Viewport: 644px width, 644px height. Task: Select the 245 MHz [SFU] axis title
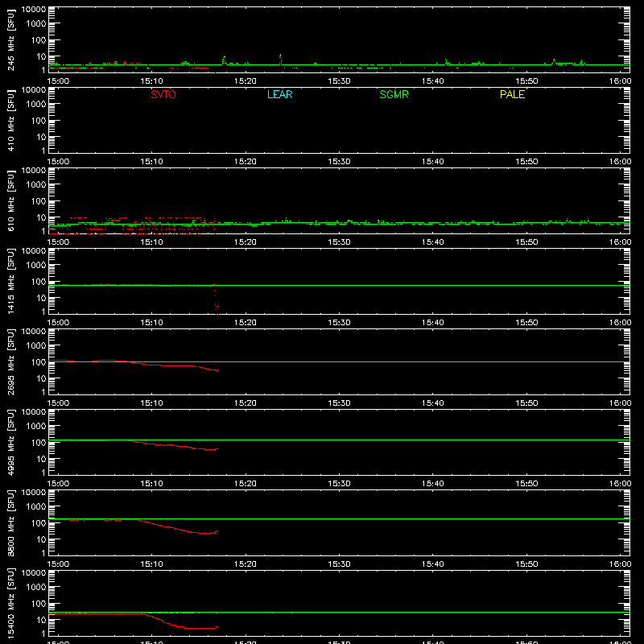click(10, 39)
